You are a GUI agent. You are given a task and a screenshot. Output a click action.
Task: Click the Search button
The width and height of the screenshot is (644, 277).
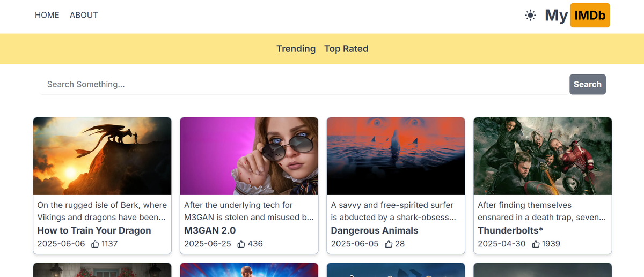click(588, 84)
